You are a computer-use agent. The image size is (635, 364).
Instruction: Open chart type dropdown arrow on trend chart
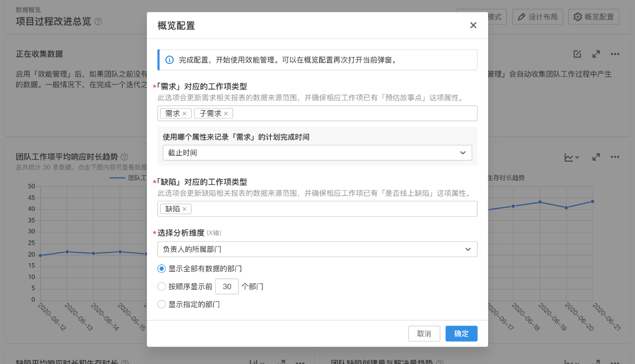tap(576, 156)
